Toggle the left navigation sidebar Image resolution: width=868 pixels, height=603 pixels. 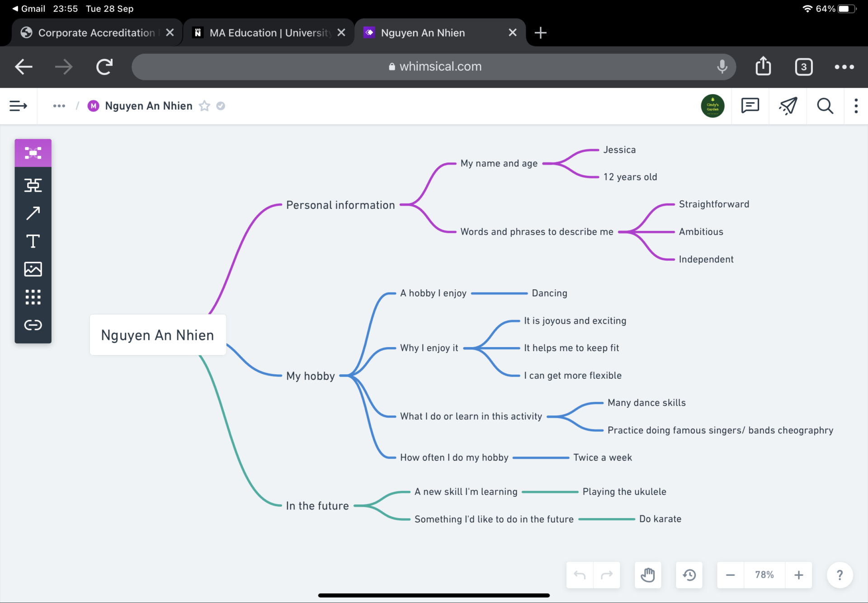pos(19,106)
